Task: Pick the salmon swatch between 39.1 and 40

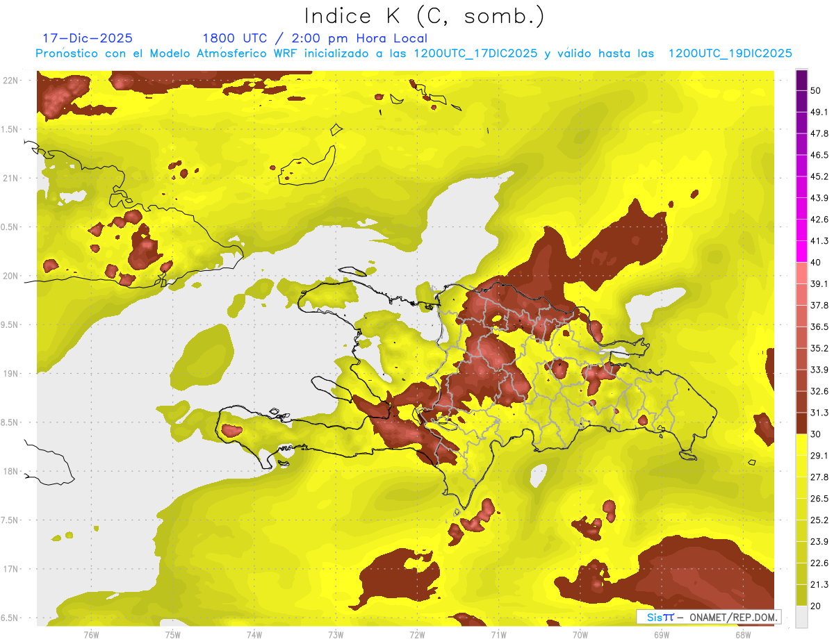Action: [x=801, y=273]
